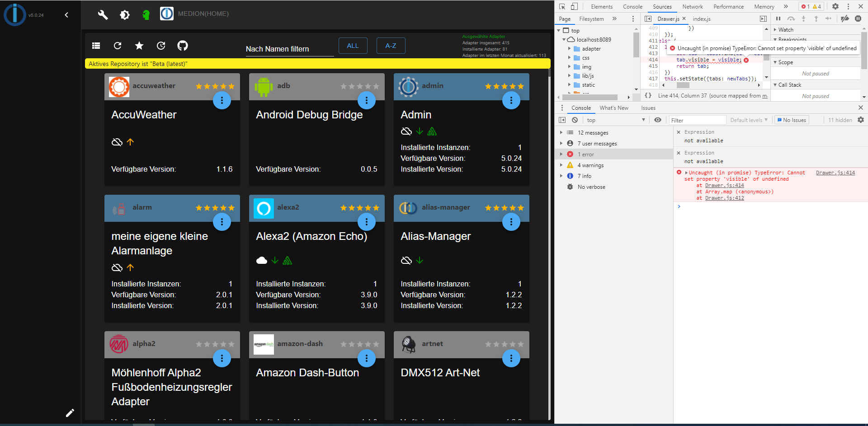Pause script execution in the debugger

click(x=778, y=19)
